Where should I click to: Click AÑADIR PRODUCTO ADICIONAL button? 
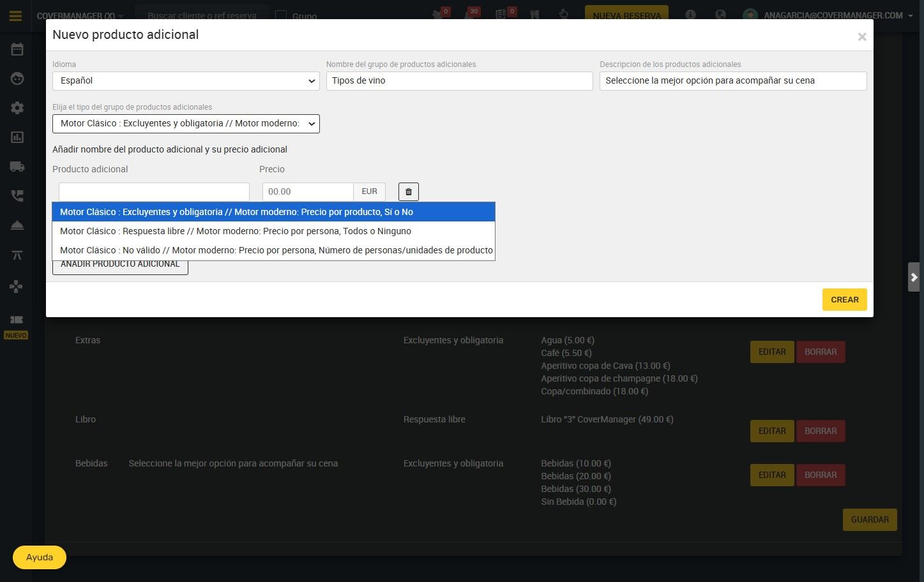[120, 264]
